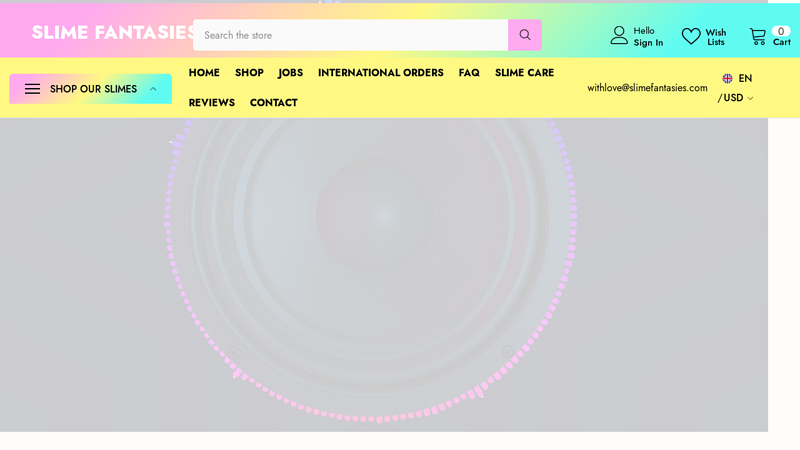This screenshot has height=450, width=800.
Task: Go to the Home menu item
Action: 204,72
